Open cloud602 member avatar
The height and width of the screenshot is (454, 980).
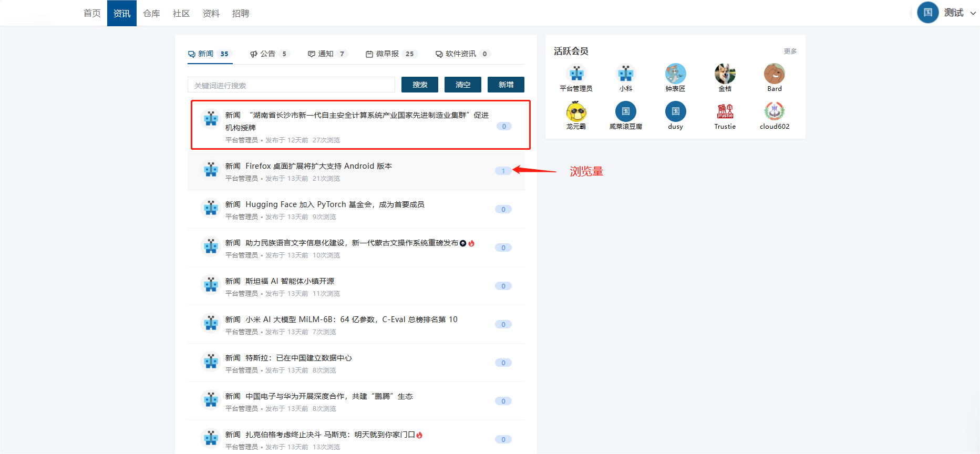(x=774, y=112)
